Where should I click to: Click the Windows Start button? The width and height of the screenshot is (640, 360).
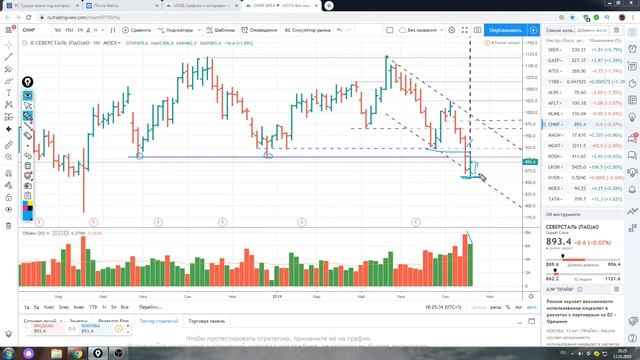point(9,353)
